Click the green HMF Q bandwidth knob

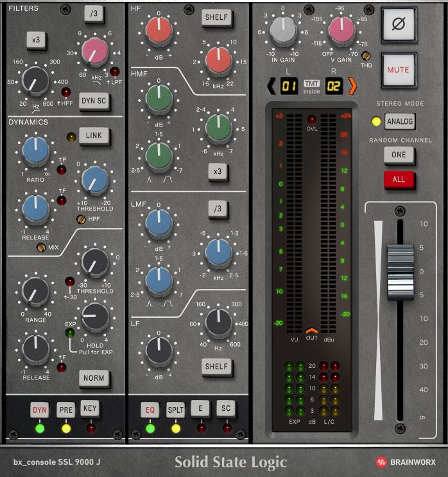159,156
